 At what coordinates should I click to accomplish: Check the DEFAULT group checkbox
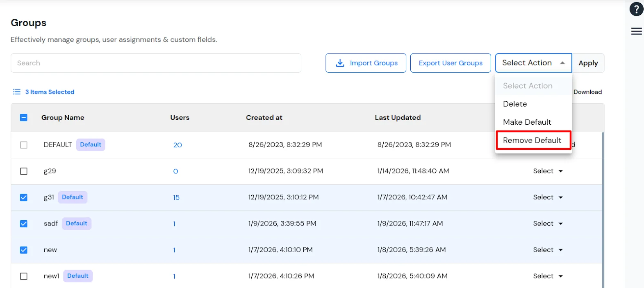tap(24, 145)
